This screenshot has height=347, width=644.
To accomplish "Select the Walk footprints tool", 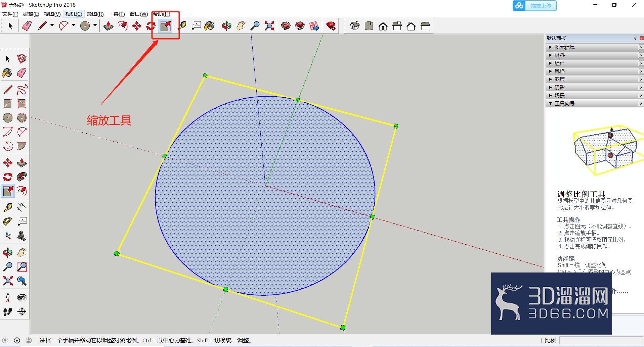I will [8, 311].
